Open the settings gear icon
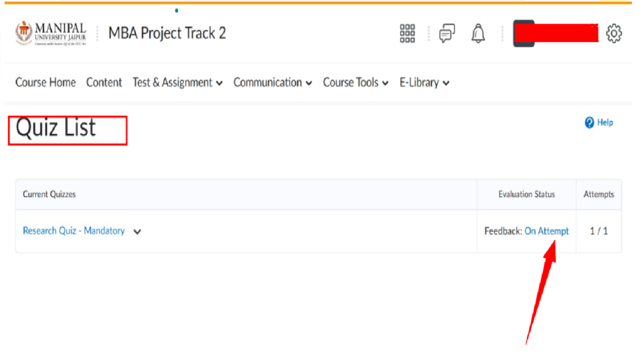 (x=614, y=34)
